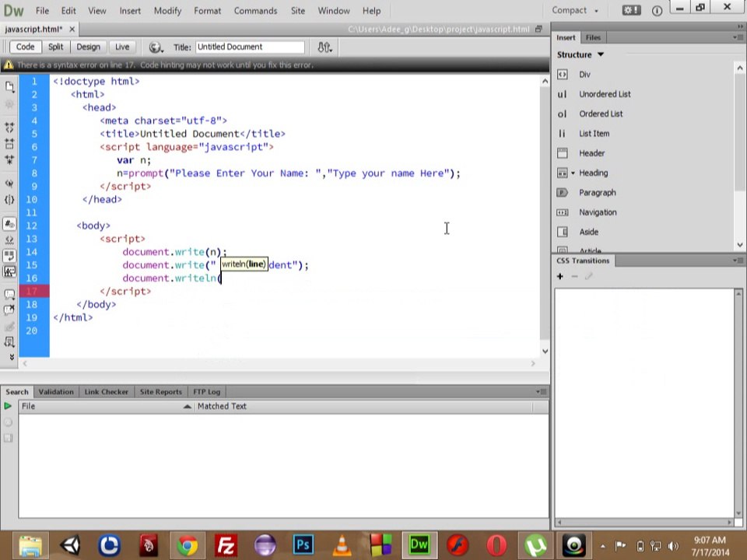The image size is (747, 560).
Task: Open Photoshop from the taskbar
Action: (x=303, y=544)
